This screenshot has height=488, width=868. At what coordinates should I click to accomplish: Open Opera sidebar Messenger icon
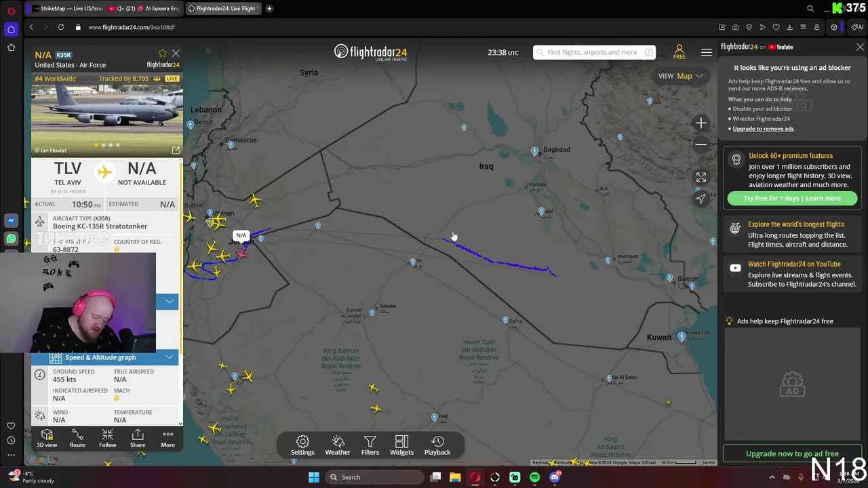click(x=11, y=220)
